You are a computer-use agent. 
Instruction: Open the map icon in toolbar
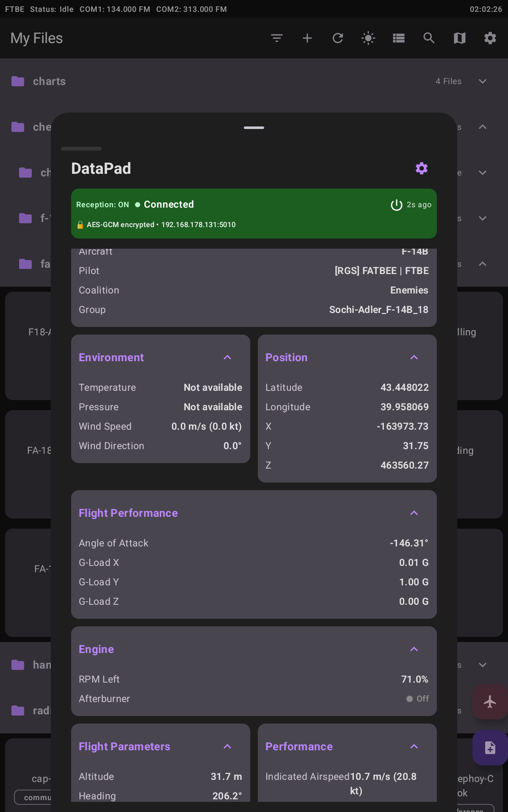click(460, 38)
